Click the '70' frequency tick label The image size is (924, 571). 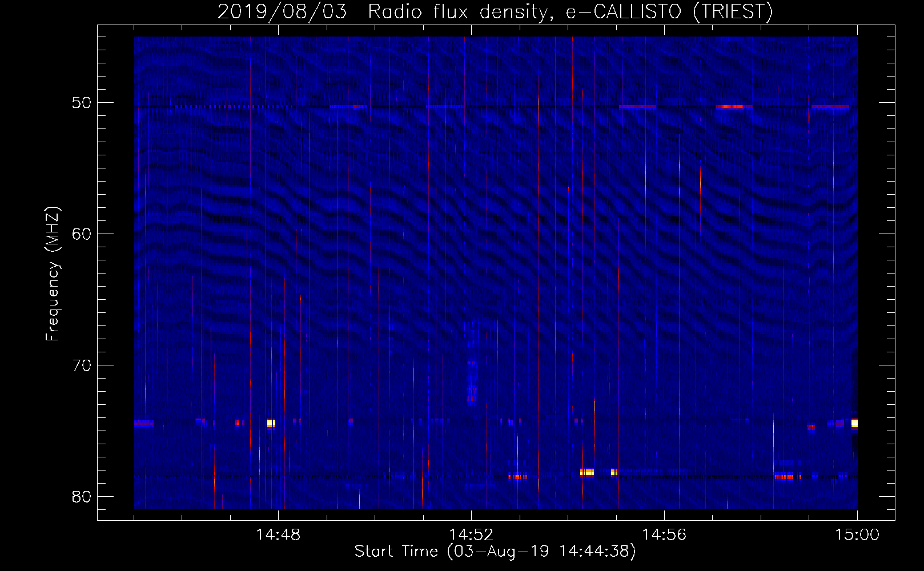pyautogui.click(x=81, y=365)
